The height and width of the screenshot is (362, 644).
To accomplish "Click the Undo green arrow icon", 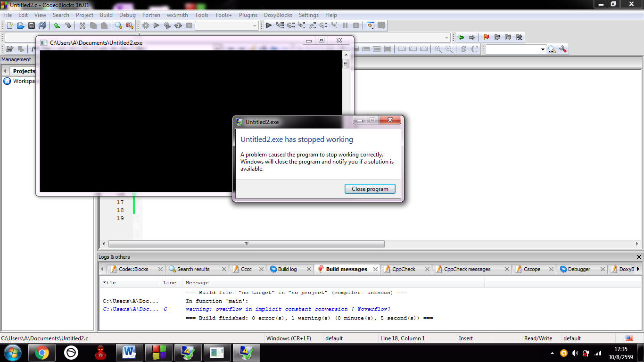I will 57,25.
